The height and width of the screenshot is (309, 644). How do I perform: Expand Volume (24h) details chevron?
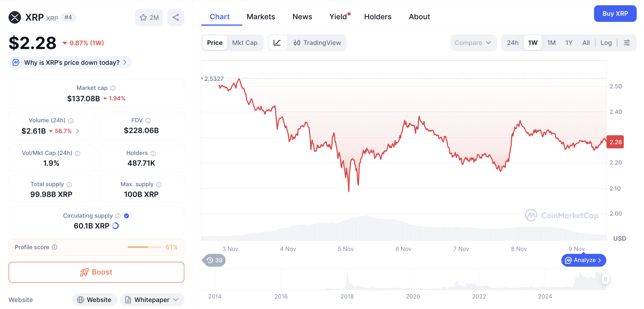click(x=78, y=131)
